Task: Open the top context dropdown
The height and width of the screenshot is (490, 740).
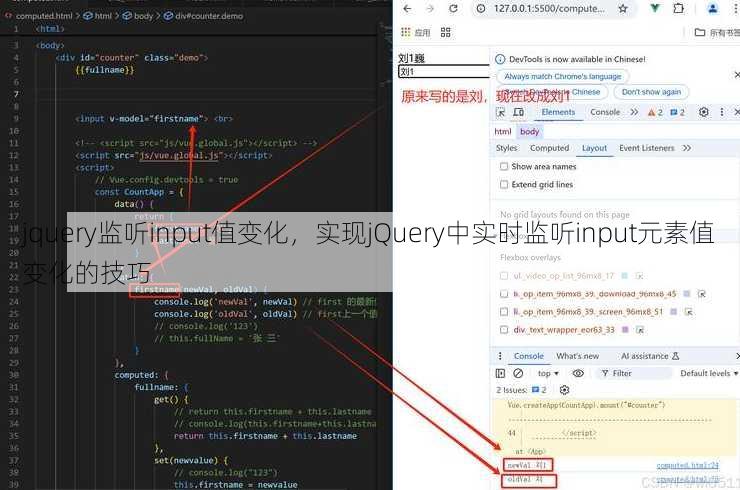Action: coord(548,373)
